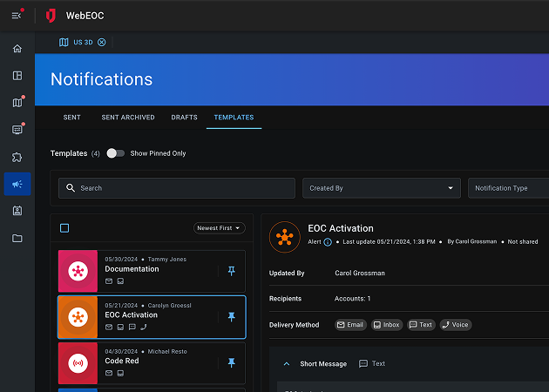Open the Created By dropdown
Image resolution: width=549 pixels, height=392 pixels.
tap(382, 188)
